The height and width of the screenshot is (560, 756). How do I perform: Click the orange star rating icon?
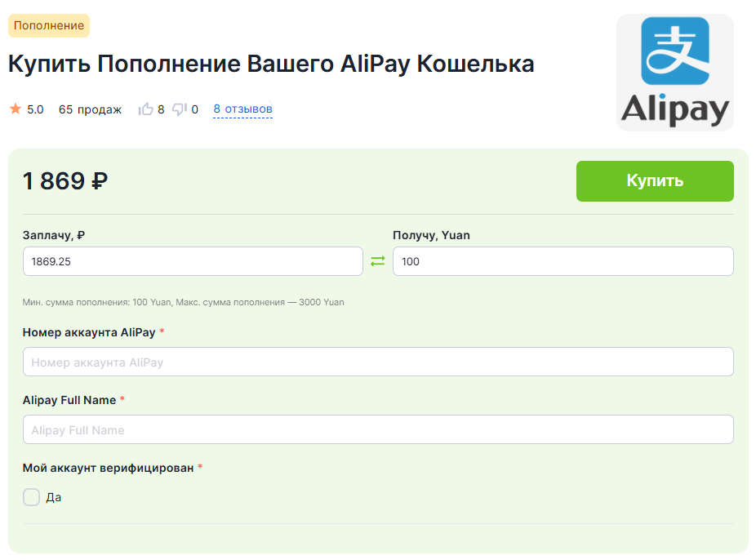(16, 109)
